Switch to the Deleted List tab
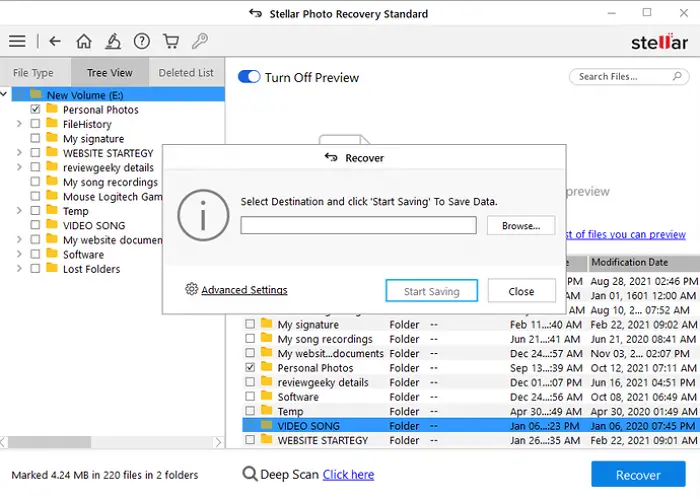Screen dimensions: 700x498 tap(186, 72)
